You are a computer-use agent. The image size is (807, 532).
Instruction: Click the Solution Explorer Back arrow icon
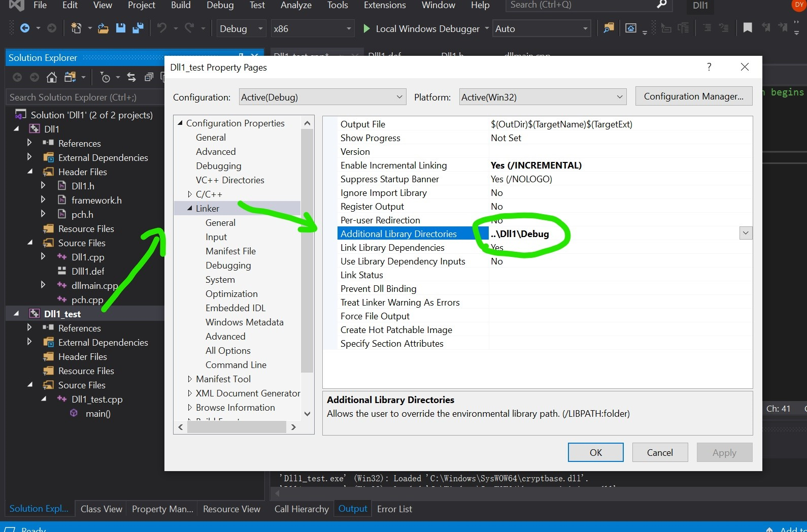[17, 77]
